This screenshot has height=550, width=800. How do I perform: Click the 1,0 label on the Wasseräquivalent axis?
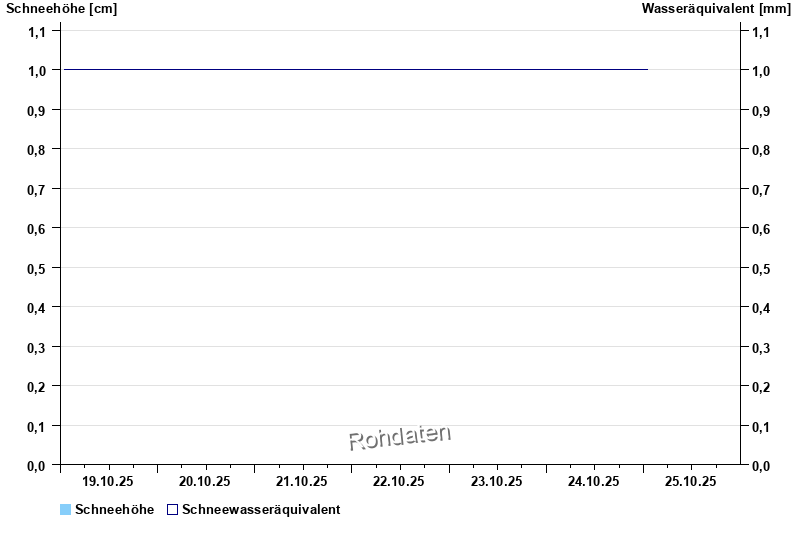[761, 71]
